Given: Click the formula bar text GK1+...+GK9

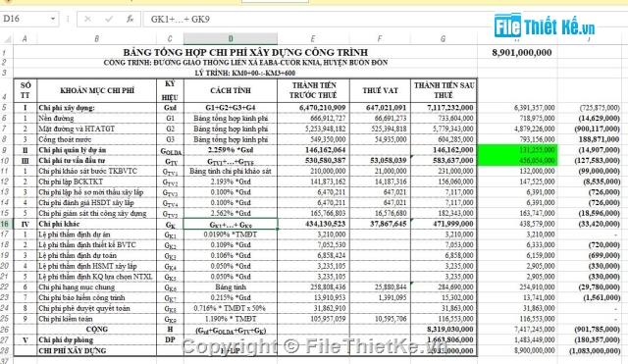Looking at the screenshot, I should (x=180, y=20).
